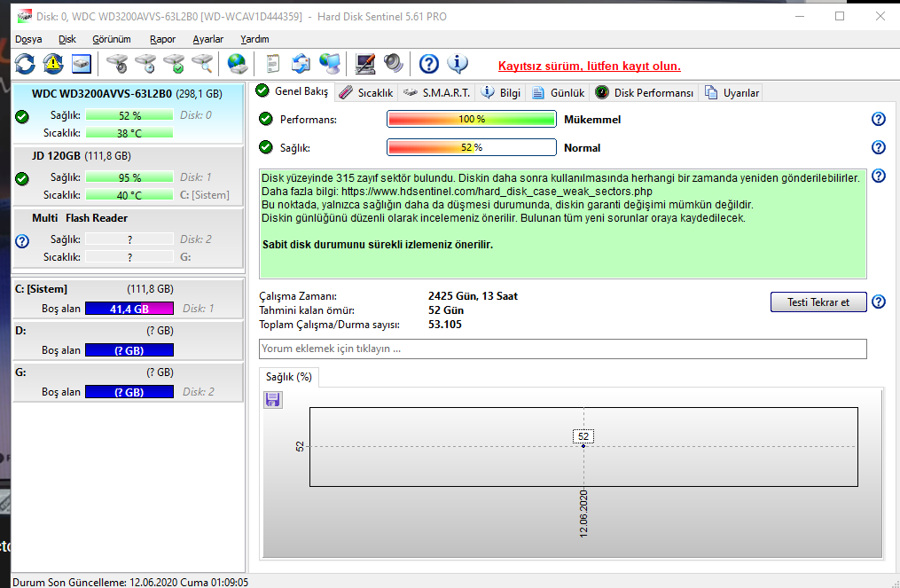This screenshot has width=900, height=588.
Task: Click the disk panel view toolbar icon
Action: 82,64
